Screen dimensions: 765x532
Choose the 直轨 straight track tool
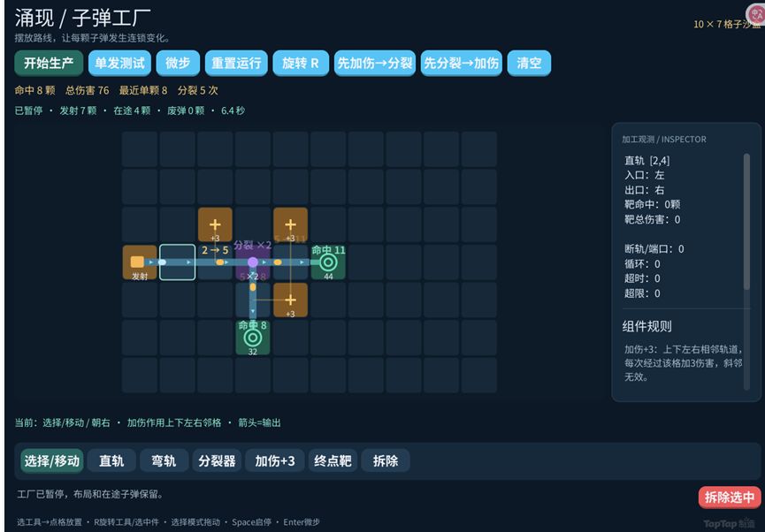tap(111, 460)
